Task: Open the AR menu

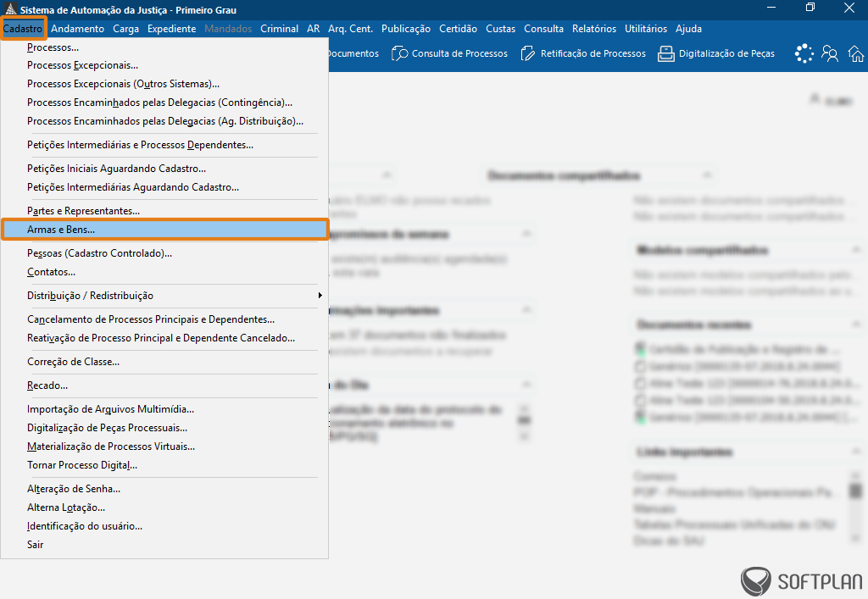Action: [314, 29]
